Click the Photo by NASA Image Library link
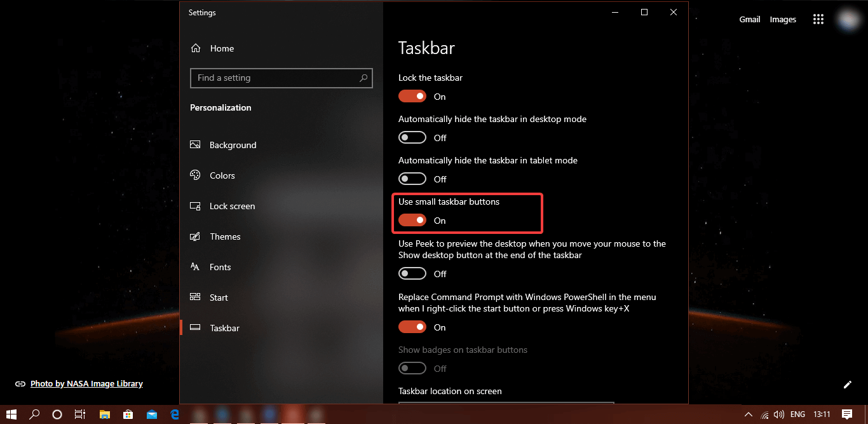Viewport: 868px width, 424px height. (85, 384)
